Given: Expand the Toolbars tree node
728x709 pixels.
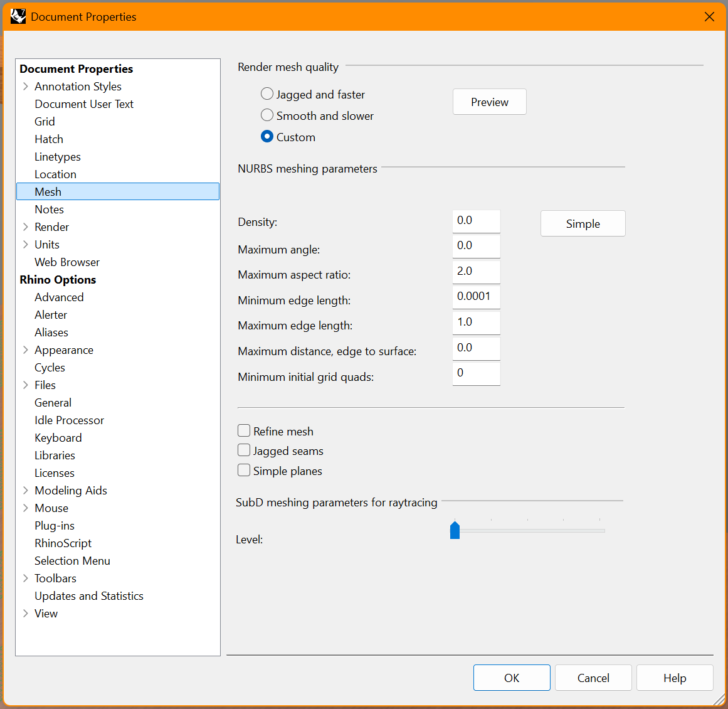Looking at the screenshot, I should click(26, 578).
